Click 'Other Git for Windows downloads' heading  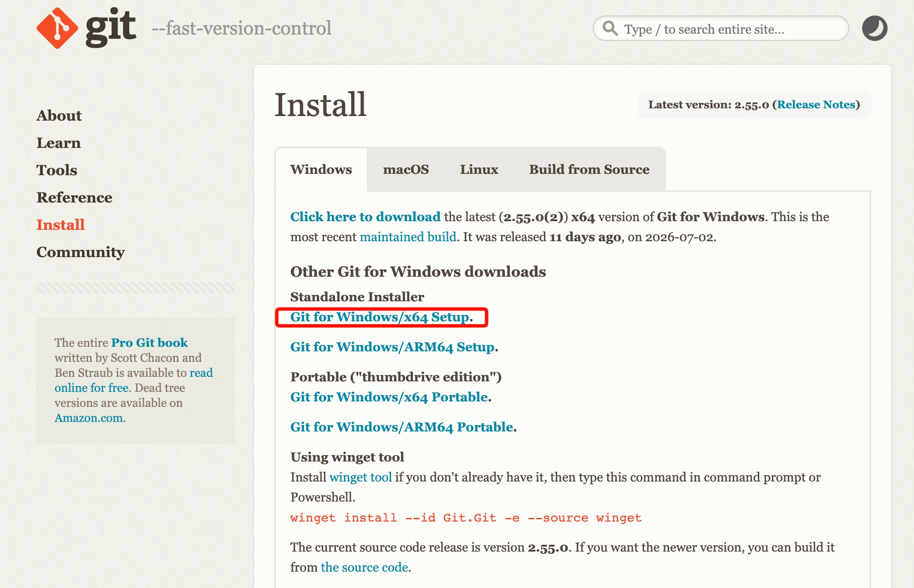418,272
